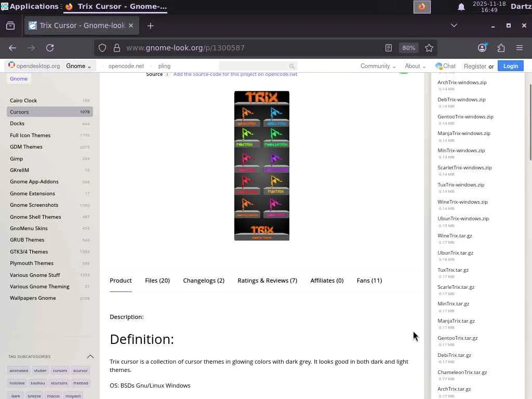Click the page vertical scrollbar

pos(529,122)
